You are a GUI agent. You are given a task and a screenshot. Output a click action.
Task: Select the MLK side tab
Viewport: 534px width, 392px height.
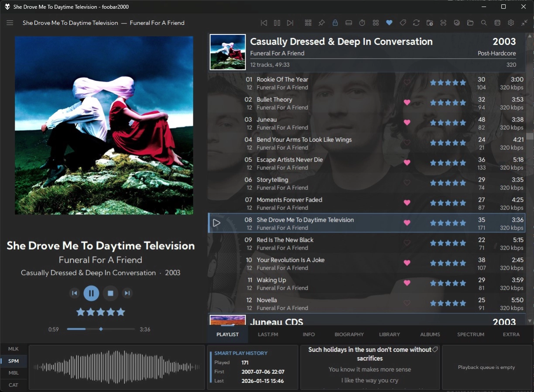[x=14, y=349]
